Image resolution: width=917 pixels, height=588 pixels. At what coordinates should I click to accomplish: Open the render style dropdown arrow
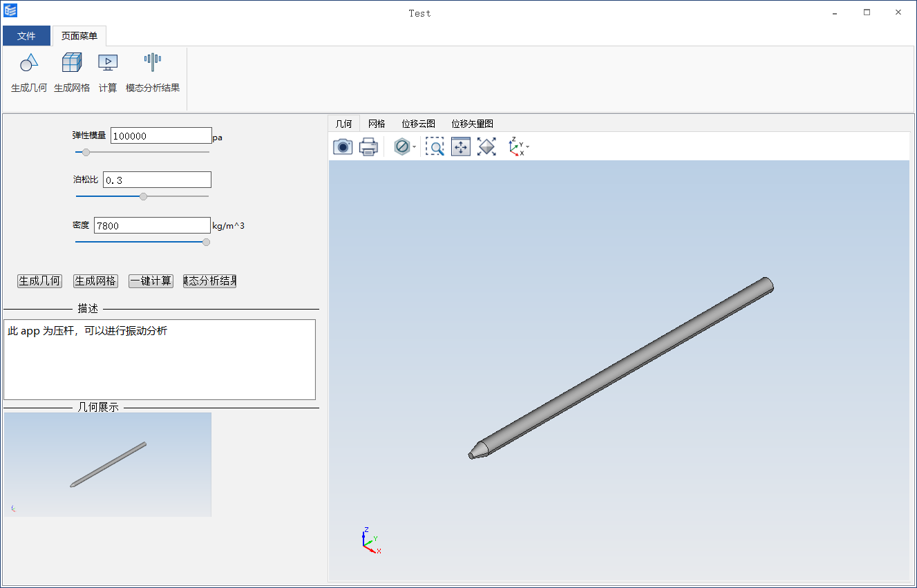414,147
